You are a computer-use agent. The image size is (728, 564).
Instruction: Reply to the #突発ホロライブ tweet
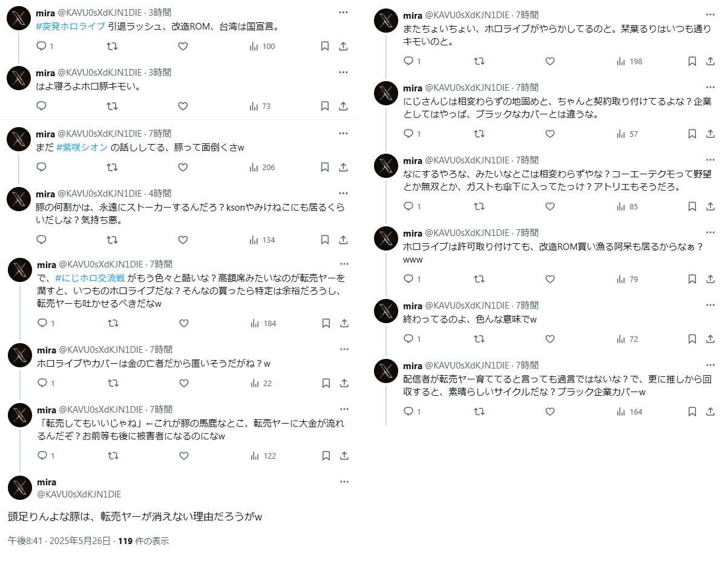pos(41,46)
